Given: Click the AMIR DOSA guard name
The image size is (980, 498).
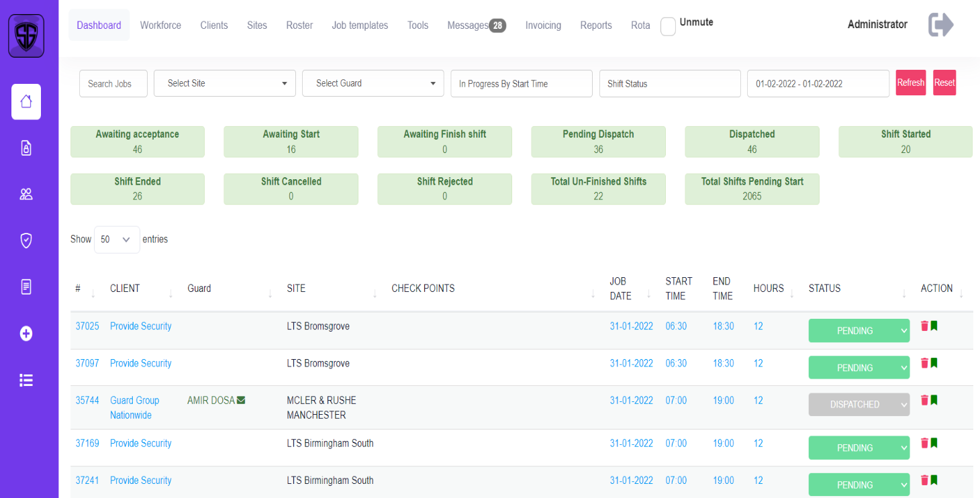Looking at the screenshot, I should click(211, 400).
